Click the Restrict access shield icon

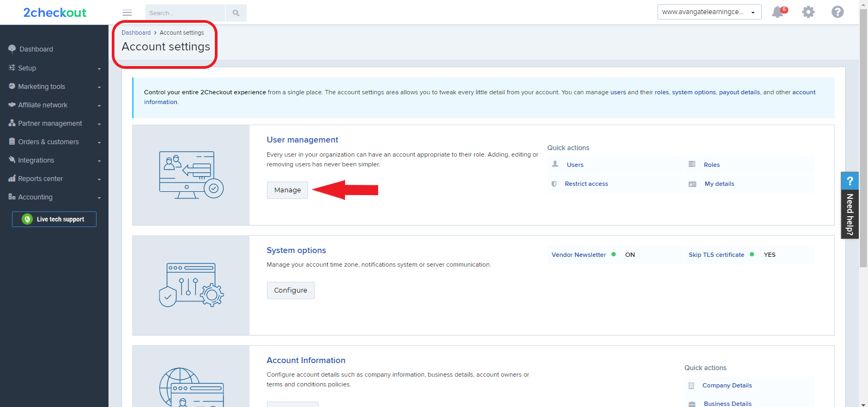554,184
